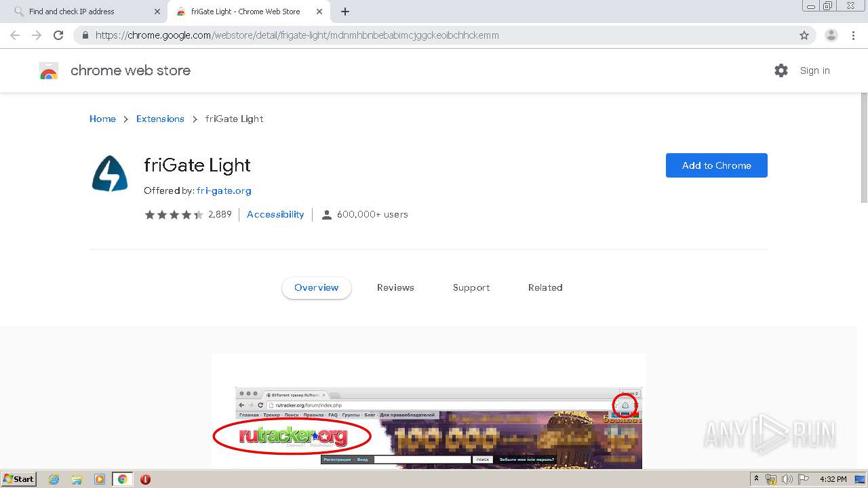This screenshot has height=488, width=868.
Task: Open Opera browser from taskbar
Action: [145, 479]
